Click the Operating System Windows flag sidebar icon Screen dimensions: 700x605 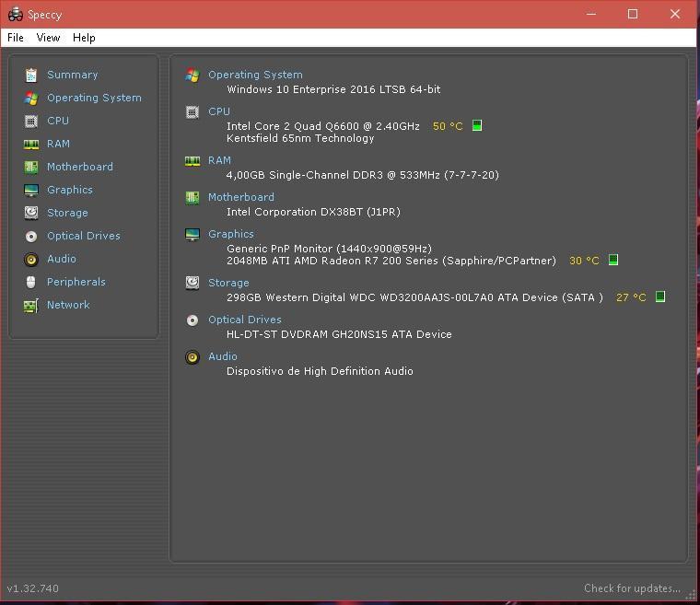point(30,99)
